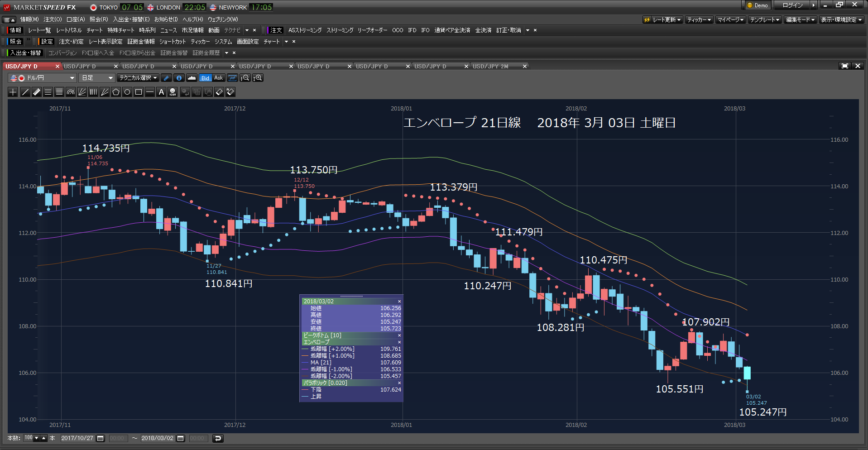Image resolution: width=868 pixels, height=450 pixels.
Task: Select the rectangle shape tool
Action: (x=139, y=92)
